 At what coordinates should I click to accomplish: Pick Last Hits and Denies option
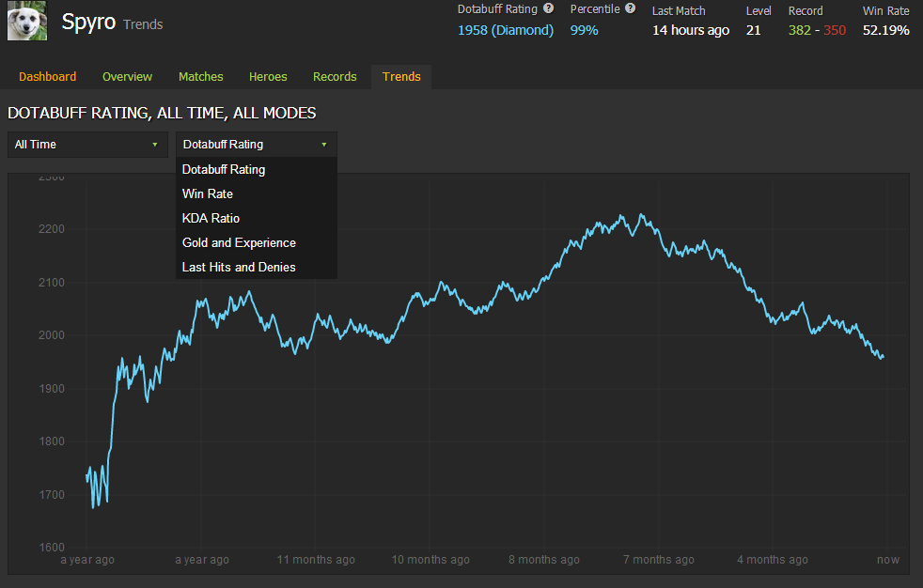click(239, 268)
